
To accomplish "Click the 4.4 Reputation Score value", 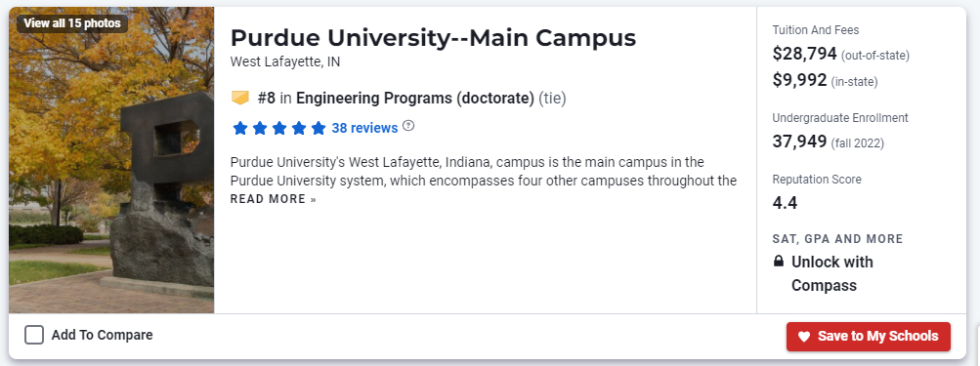I will 785,203.
